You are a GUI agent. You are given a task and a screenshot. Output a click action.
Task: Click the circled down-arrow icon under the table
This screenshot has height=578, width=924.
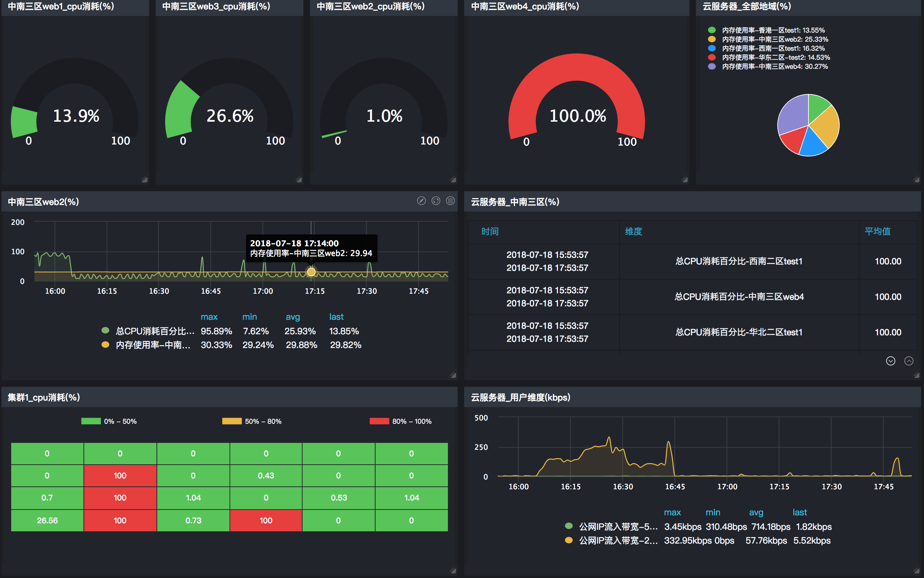click(x=890, y=361)
